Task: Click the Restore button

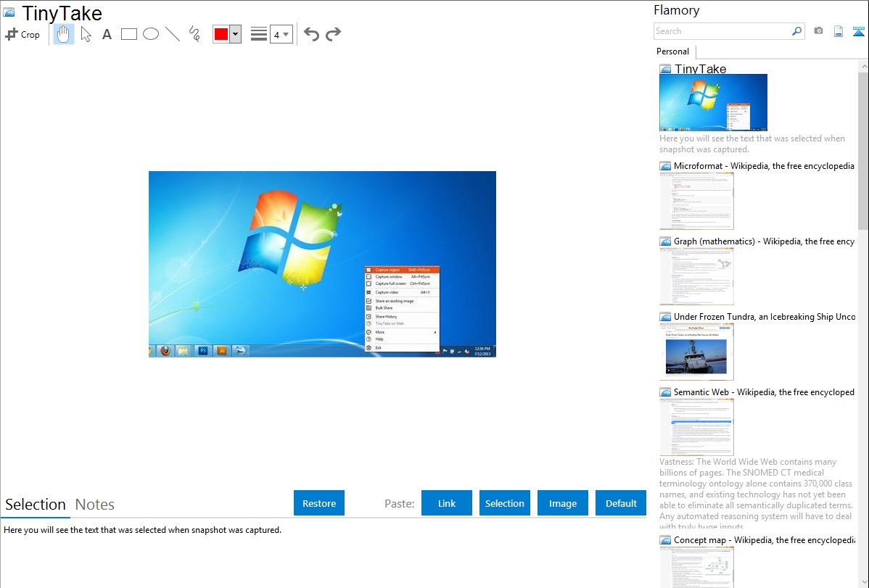Action: [x=319, y=503]
